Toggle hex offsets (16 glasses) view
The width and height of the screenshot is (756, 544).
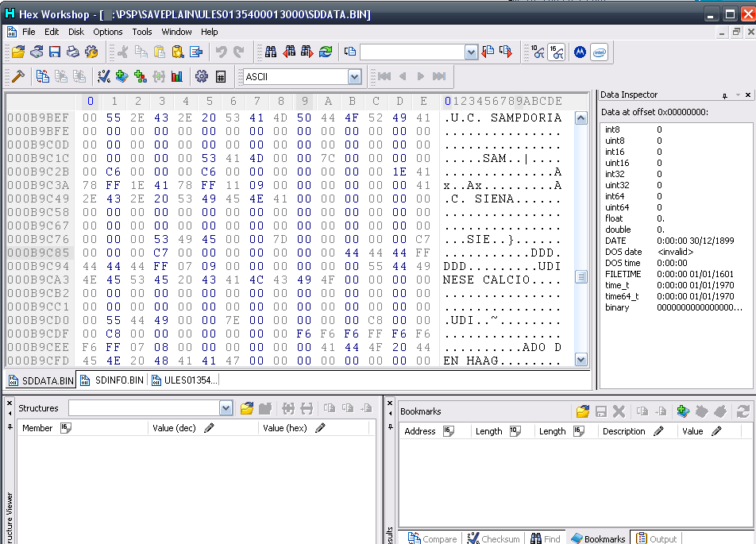(x=557, y=52)
